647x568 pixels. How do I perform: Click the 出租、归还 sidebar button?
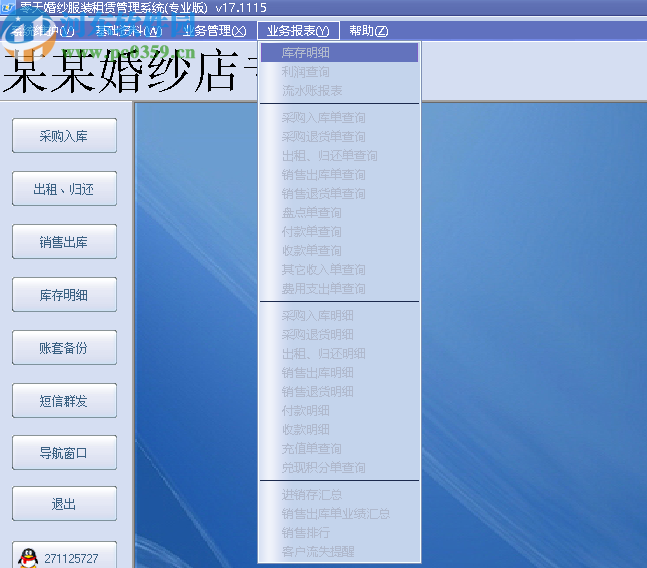coord(64,189)
